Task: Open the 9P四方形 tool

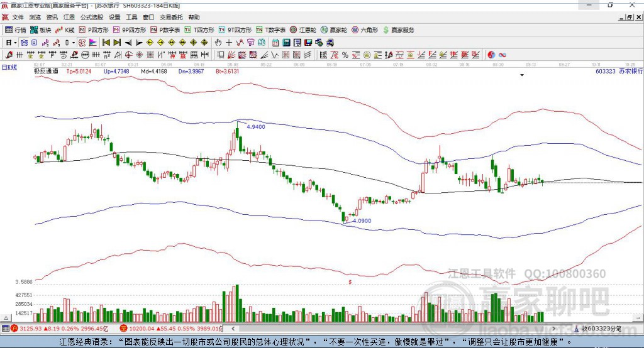Action: click(129, 30)
